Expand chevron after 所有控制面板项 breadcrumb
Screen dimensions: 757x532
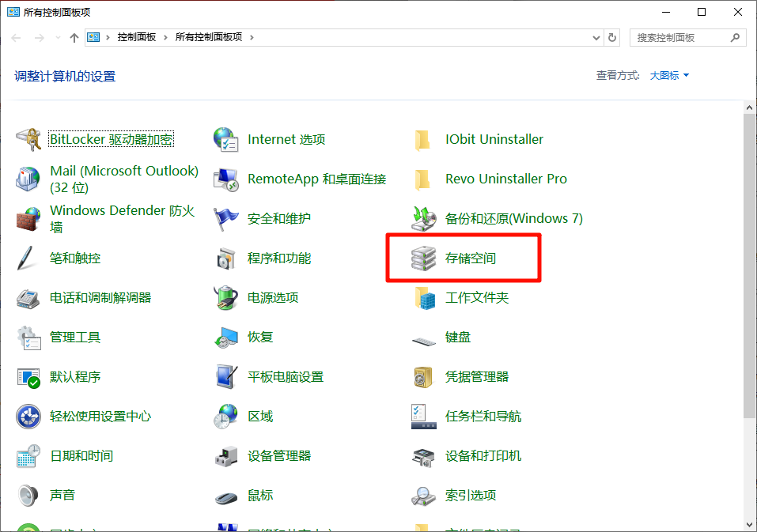tap(252, 37)
